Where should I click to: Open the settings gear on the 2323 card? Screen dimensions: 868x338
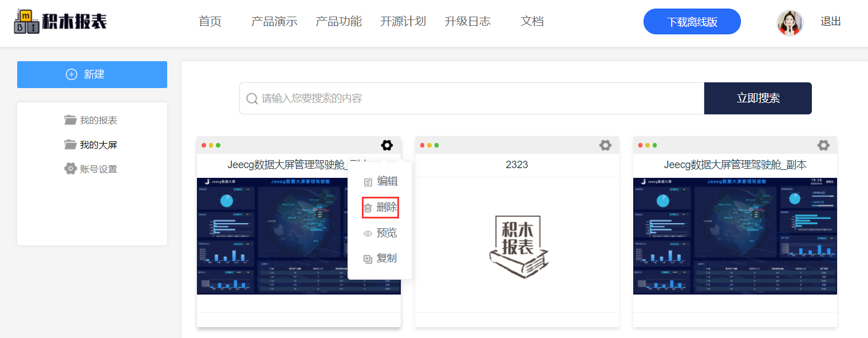coord(605,145)
